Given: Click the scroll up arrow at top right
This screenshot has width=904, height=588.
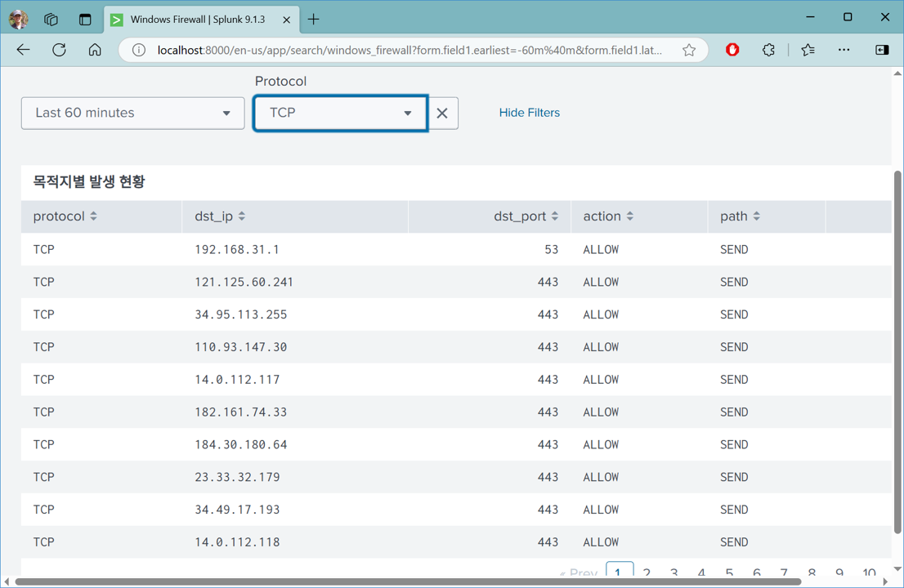Looking at the screenshot, I should click(897, 73).
